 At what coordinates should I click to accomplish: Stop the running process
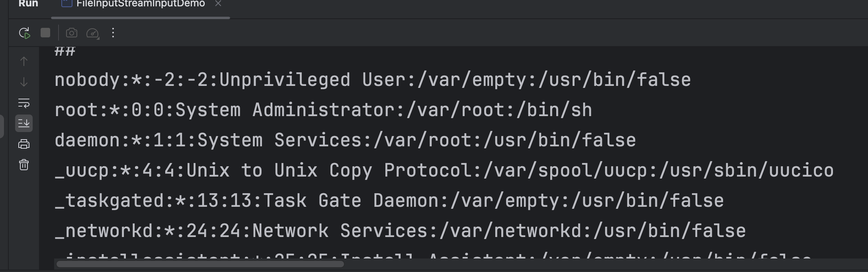(x=45, y=33)
